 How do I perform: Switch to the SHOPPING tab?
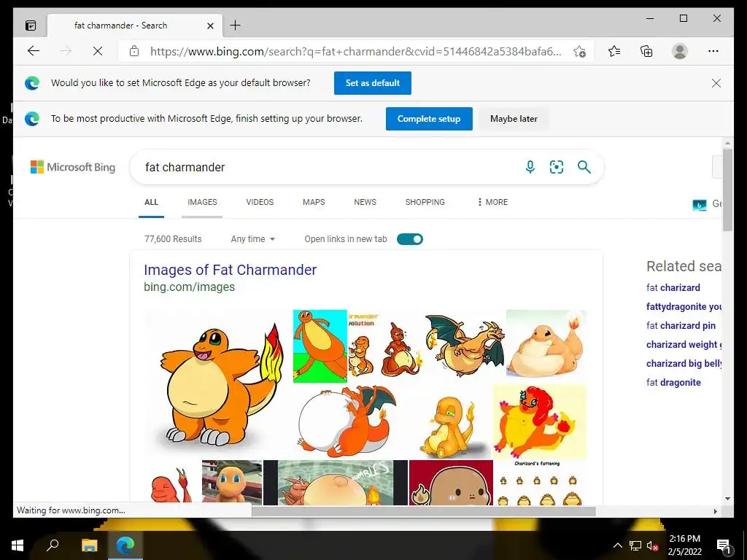tap(425, 202)
